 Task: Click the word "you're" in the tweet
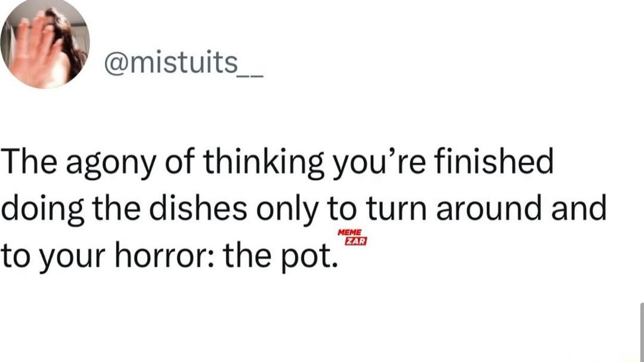[x=379, y=163]
